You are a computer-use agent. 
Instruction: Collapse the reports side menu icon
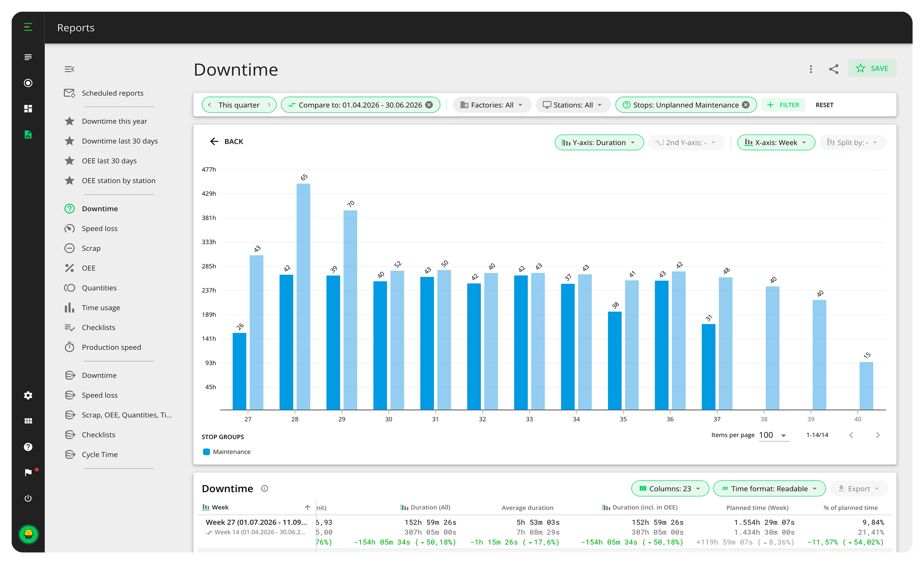coord(69,69)
